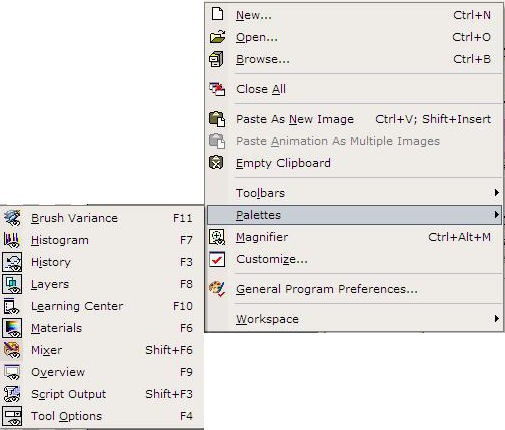
Task: Click the Magnifier icon
Action: [217, 237]
